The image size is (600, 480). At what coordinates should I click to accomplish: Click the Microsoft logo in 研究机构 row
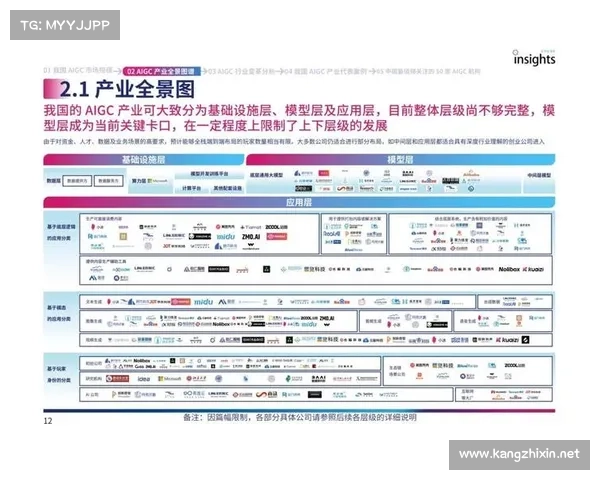170,379
